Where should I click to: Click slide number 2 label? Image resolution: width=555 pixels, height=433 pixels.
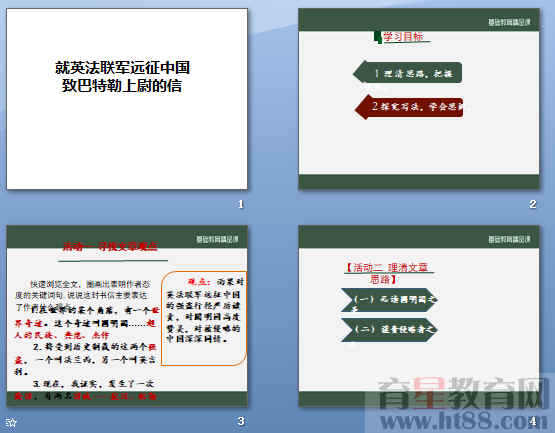click(x=532, y=204)
